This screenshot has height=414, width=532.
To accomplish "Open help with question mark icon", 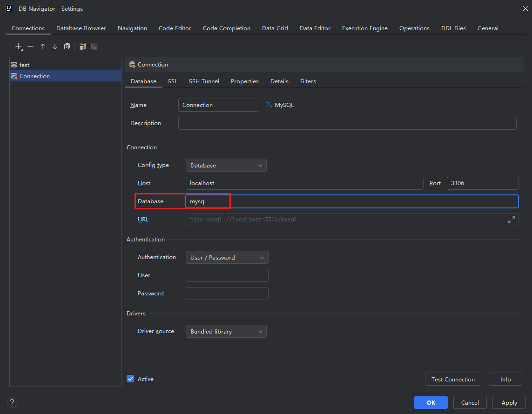I will [x=12, y=402].
